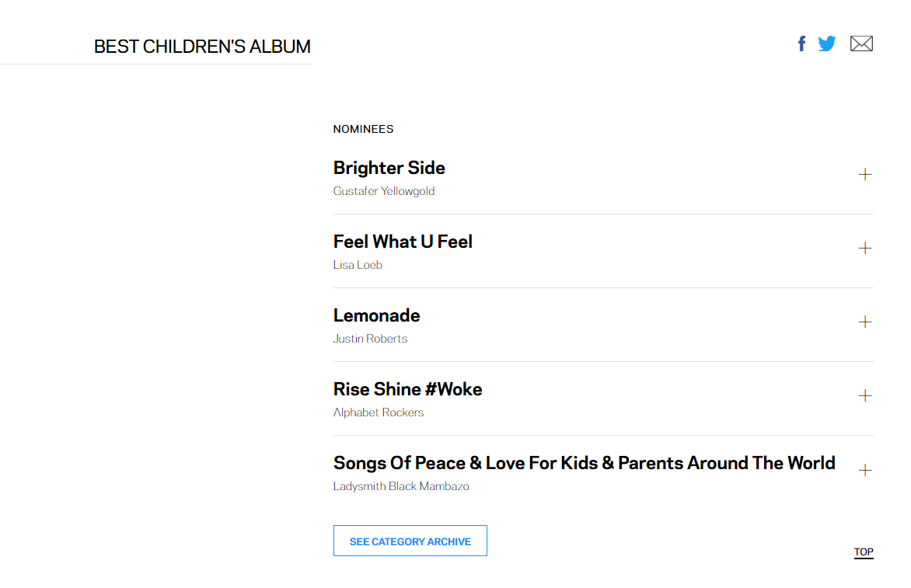Expand Rise Shine #Woke plus icon

point(864,395)
